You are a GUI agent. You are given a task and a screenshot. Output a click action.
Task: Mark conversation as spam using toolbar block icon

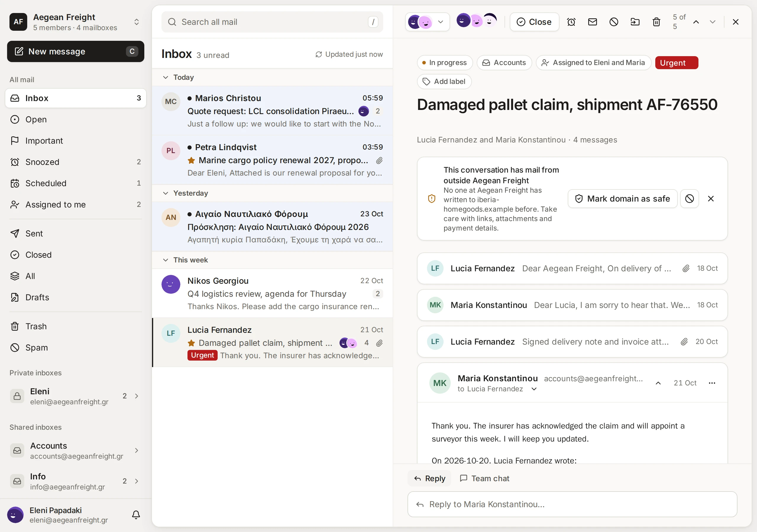[x=614, y=22]
